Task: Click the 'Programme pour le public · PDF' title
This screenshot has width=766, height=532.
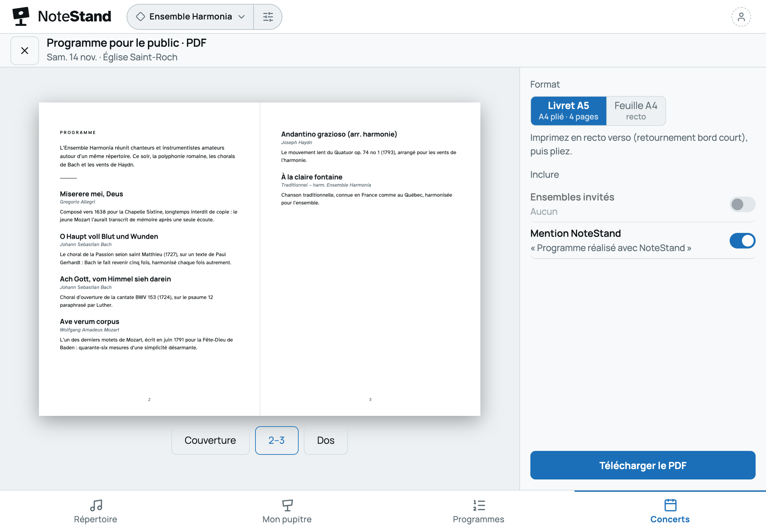Action: tap(126, 43)
